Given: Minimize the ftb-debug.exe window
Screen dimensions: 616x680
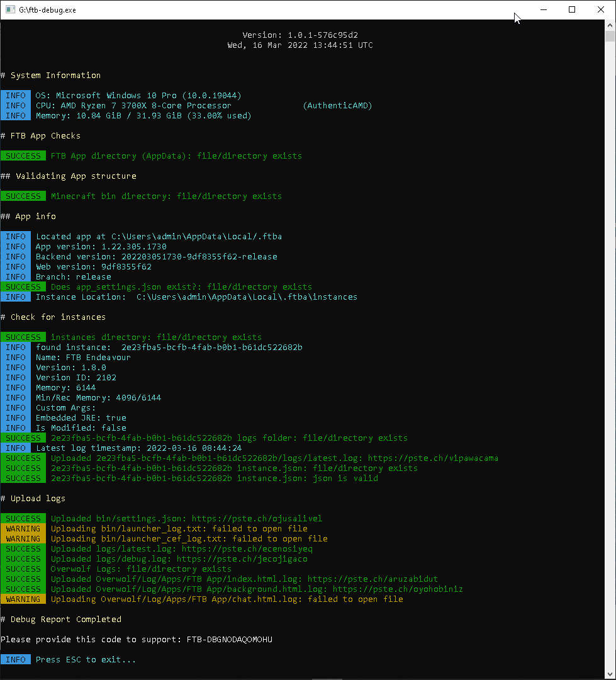Looking at the screenshot, I should [544, 9].
